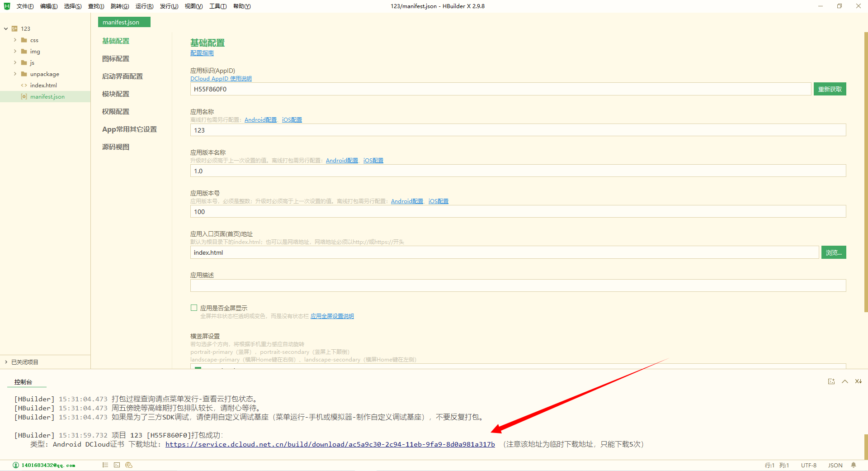
Task: Switch to 图标配置 section
Action: [x=116, y=59]
